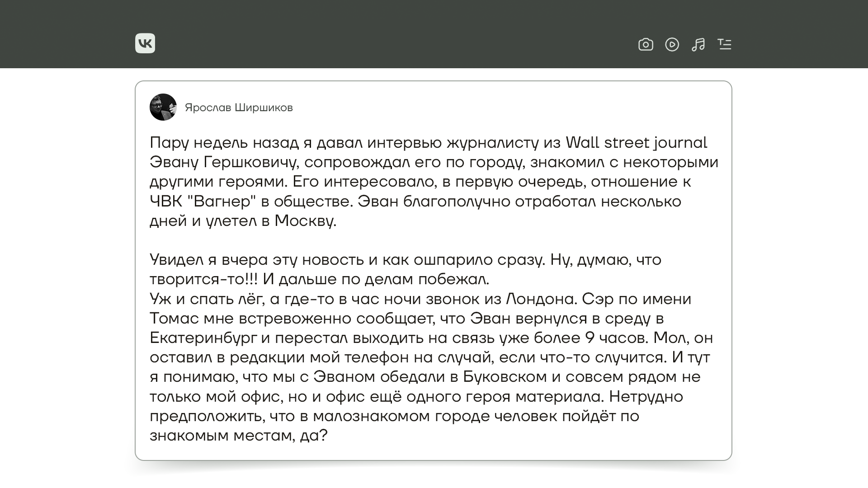Click the word Екатеринбург in the post
The width and height of the screenshot is (868, 488).
click(x=203, y=338)
